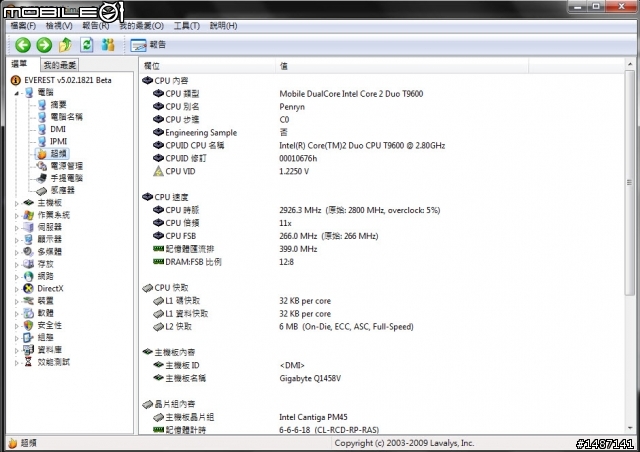Collapse the 電腦 computer tree node
Screen dimensions: 640x452
pos(17,93)
